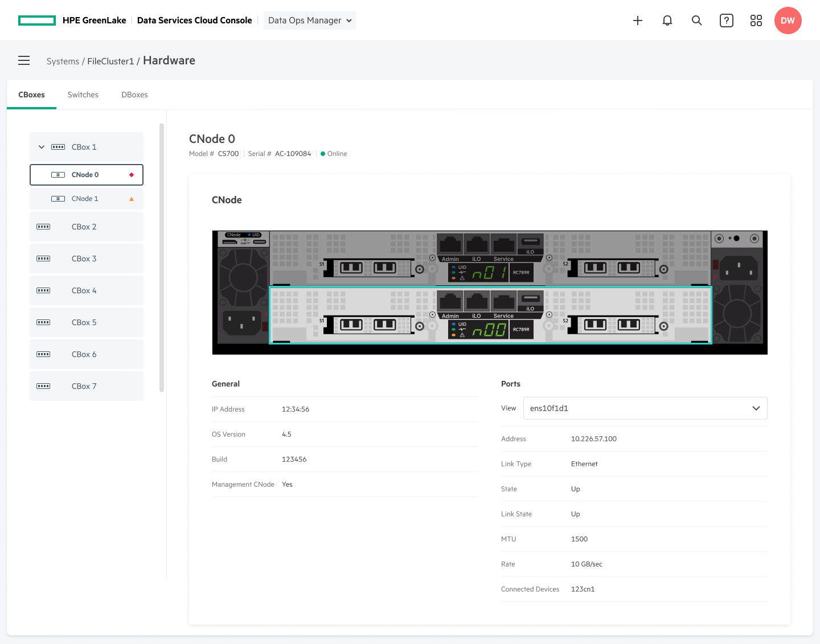The width and height of the screenshot is (820, 644).
Task: Click Data Services Cloud Console title
Action: click(x=195, y=20)
